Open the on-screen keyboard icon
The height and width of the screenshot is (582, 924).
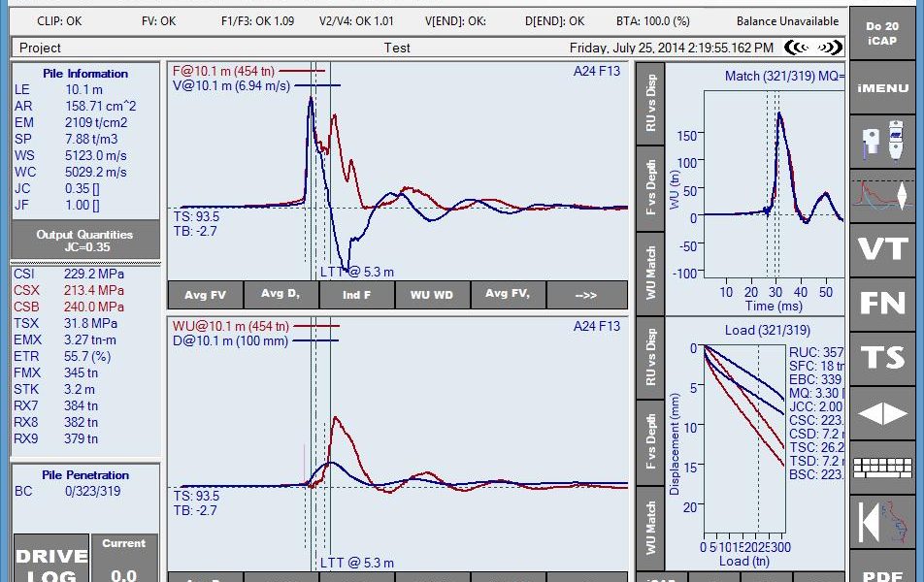click(882, 468)
